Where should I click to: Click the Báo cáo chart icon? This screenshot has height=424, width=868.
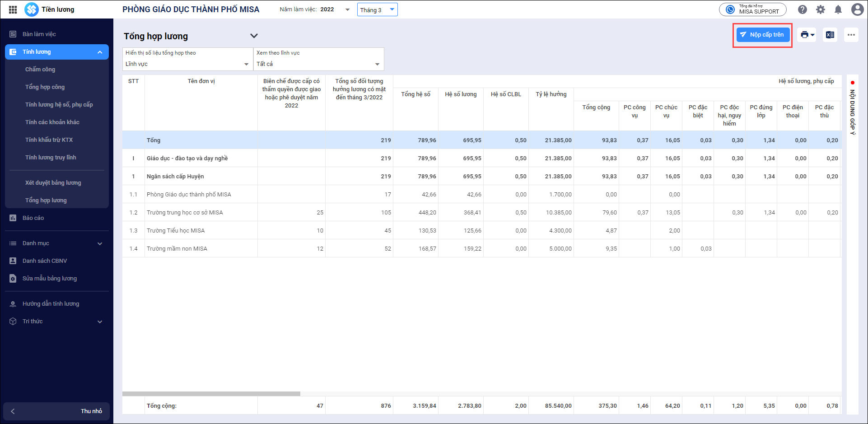click(13, 218)
